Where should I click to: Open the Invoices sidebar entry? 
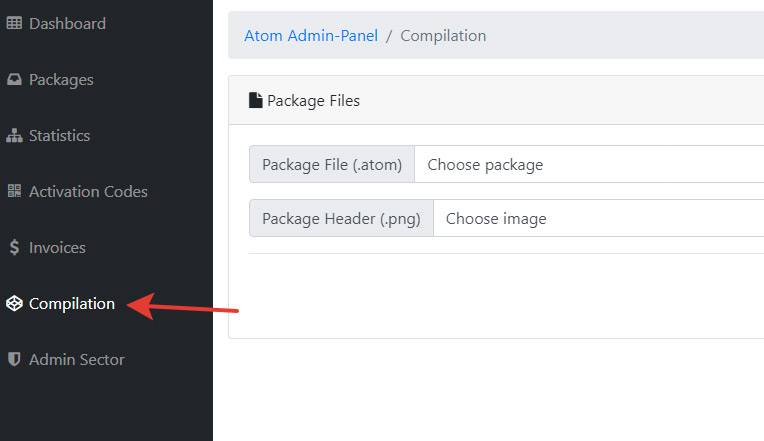click(57, 247)
